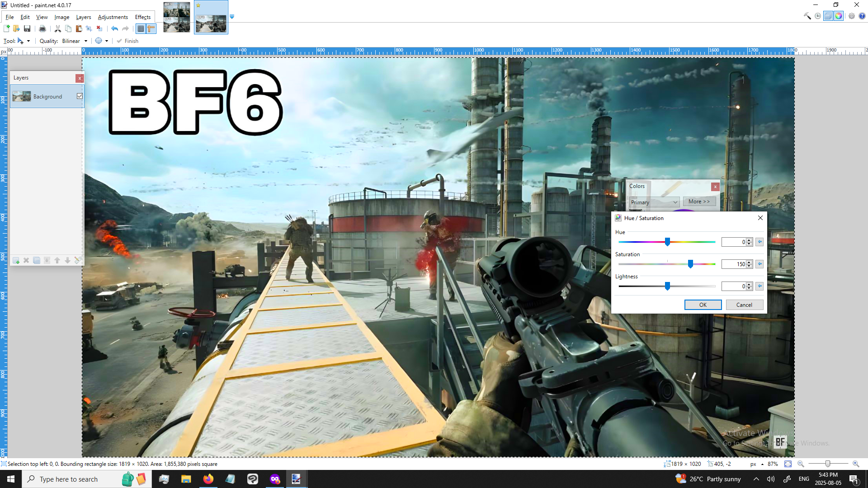Click the zoom in magnifier icon
868x488 pixels.
[x=856, y=464]
